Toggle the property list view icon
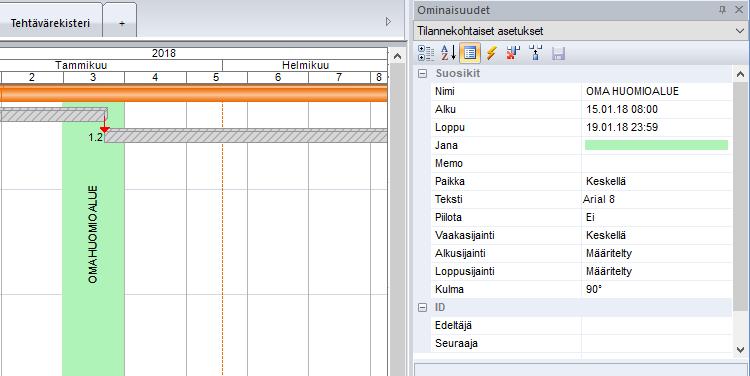This screenshot has height=376, width=750. (x=470, y=53)
